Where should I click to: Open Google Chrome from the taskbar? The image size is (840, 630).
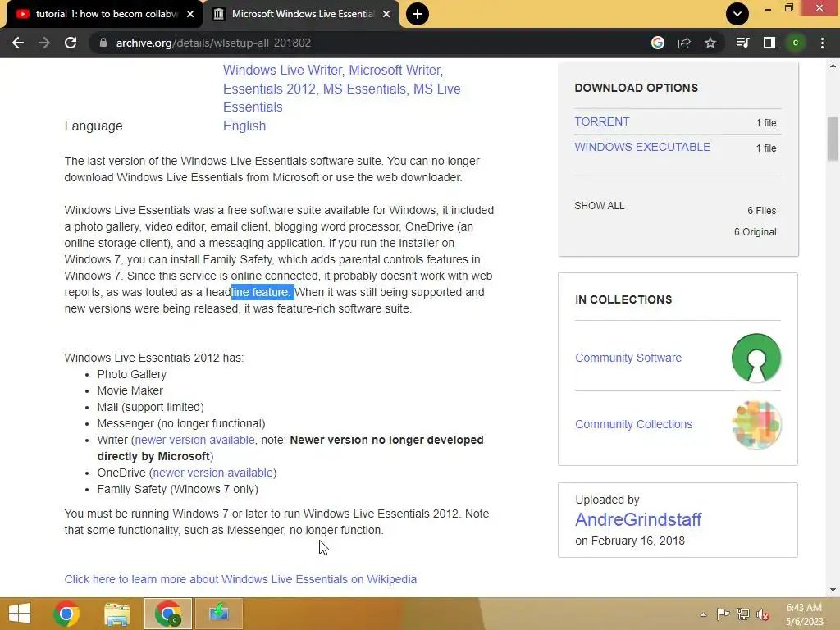pyautogui.click(x=66, y=614)
